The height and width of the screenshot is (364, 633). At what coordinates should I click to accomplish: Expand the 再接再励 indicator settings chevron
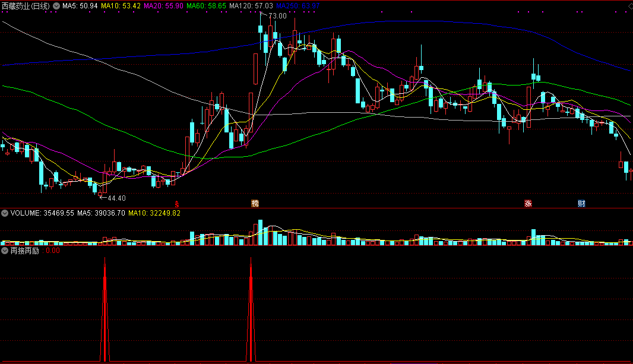point(5,251)
